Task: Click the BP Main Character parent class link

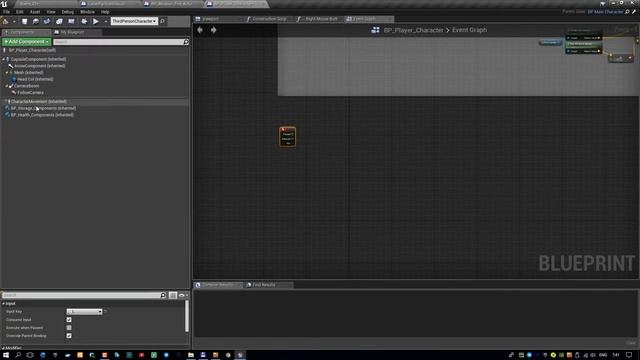Action: pyautogui.click(x=605, y=12)
